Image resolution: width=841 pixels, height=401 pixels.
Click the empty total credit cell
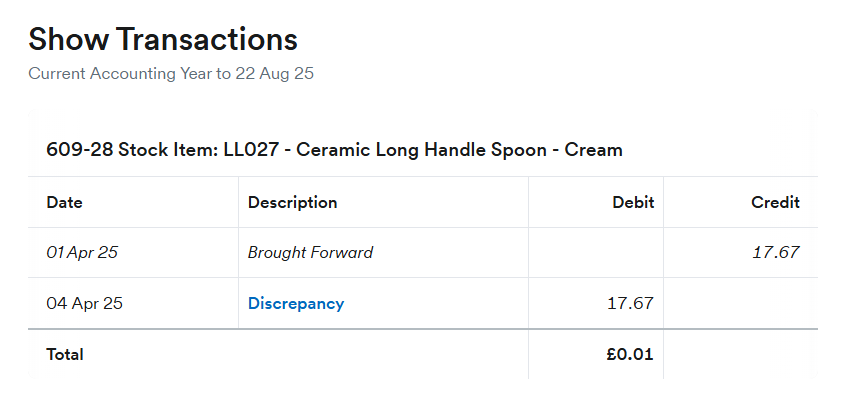(x=741, y=354)
